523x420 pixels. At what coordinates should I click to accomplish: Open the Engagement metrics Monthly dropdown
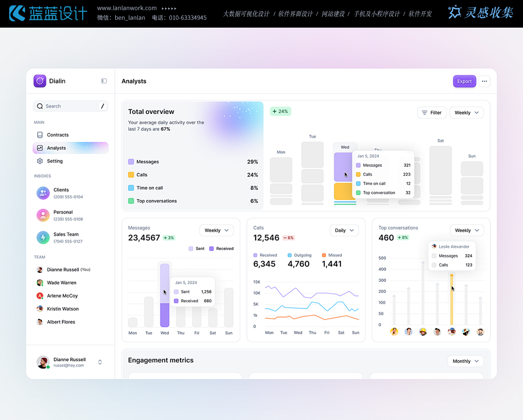point(465,361)
